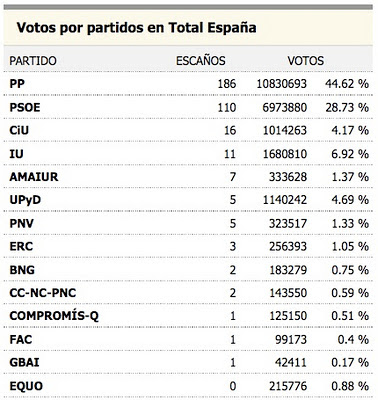378x400 pixels.
Task: Click the PNV party name
Action: 21,223
